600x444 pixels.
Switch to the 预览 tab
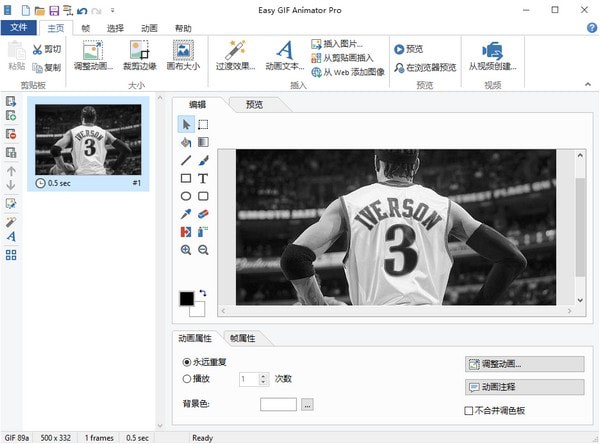pos(254,104)
